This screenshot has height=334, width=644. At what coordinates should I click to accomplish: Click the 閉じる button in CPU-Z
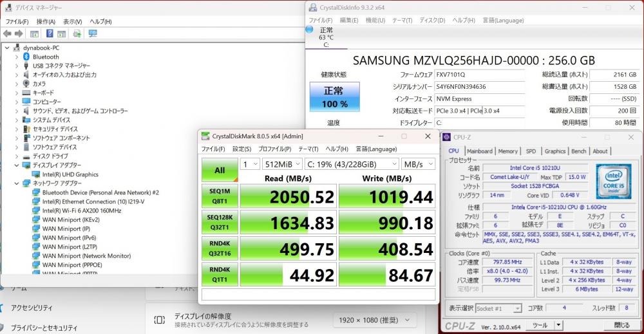622,325
